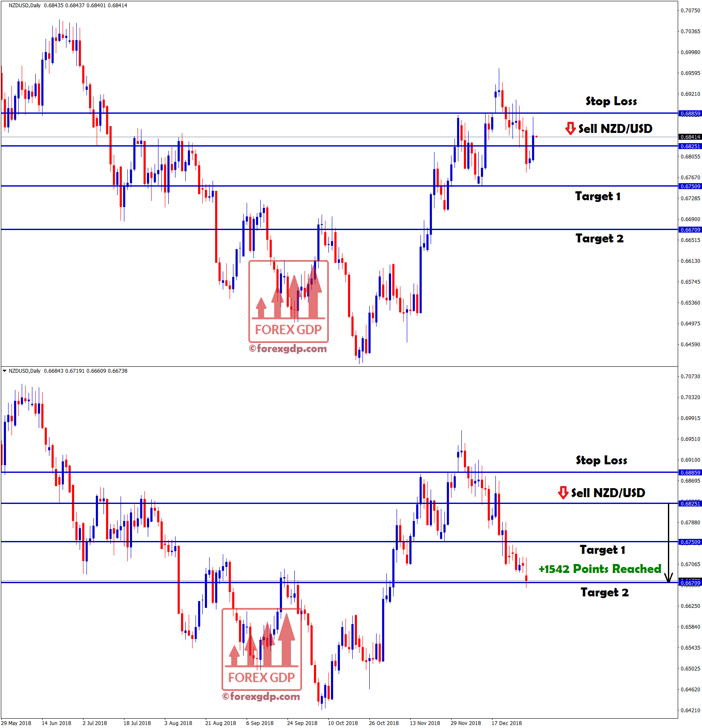The height and width of the screenshot is (728, 702).
Task: Select the 0.68251 price tag in bottom chart
Action: click(690, 504)
